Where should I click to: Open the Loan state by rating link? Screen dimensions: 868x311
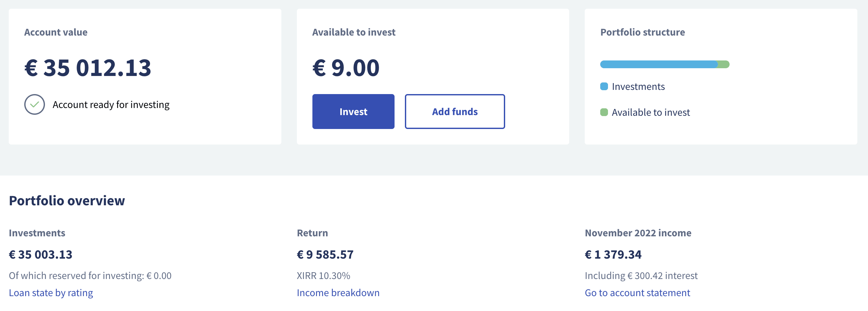click(51, 293)
